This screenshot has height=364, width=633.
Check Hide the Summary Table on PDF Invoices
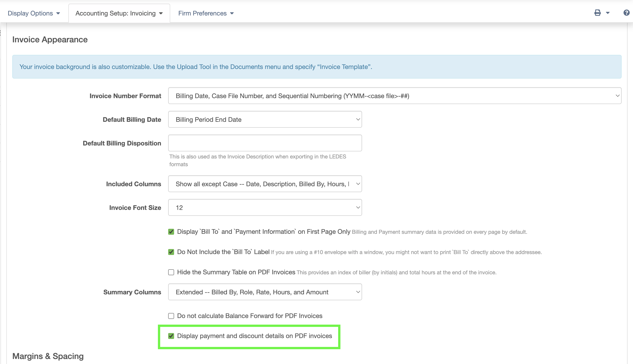coord(171,272)
